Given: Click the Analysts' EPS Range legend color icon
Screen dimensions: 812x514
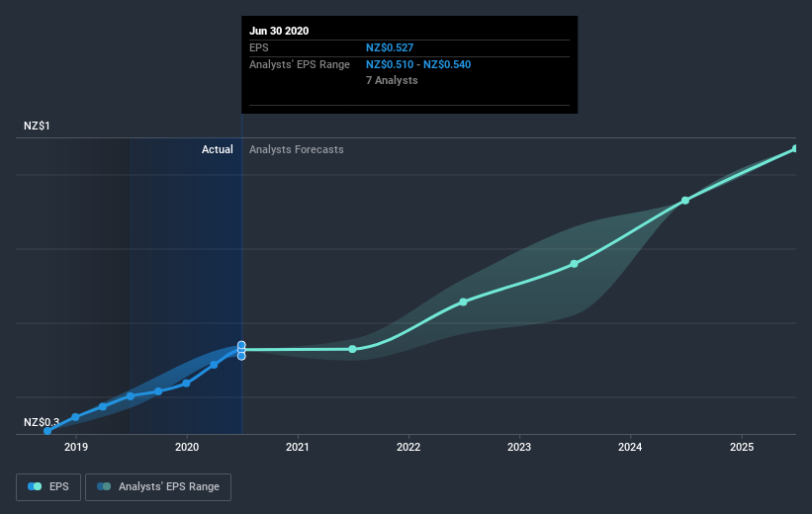Looking at the screenshot, I should point(104,486).
